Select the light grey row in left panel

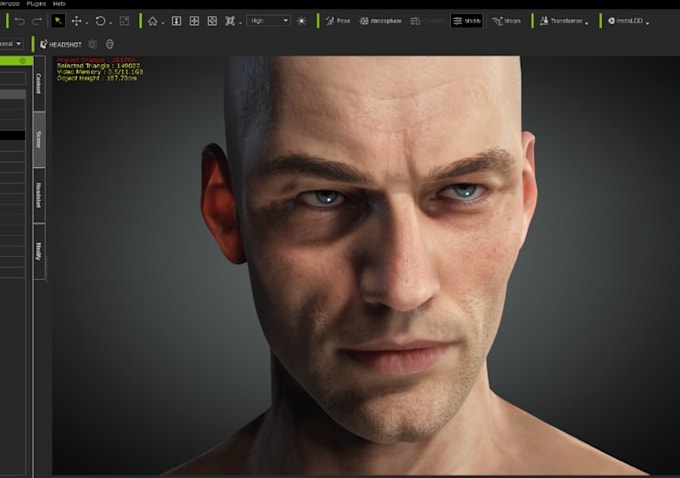[13, 94]
